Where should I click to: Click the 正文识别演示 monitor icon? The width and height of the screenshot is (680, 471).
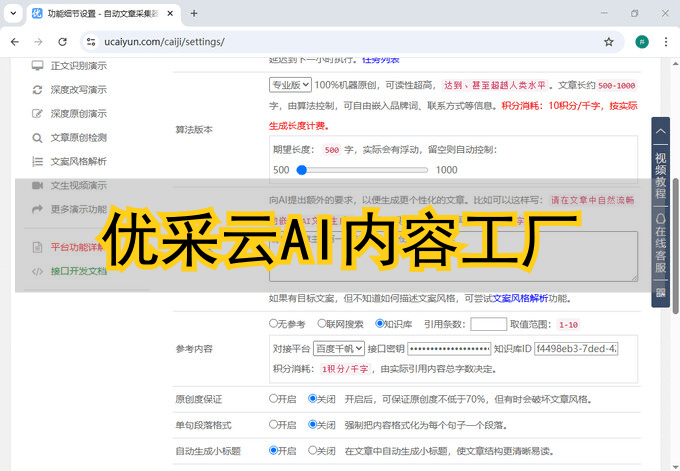[38, 66]
